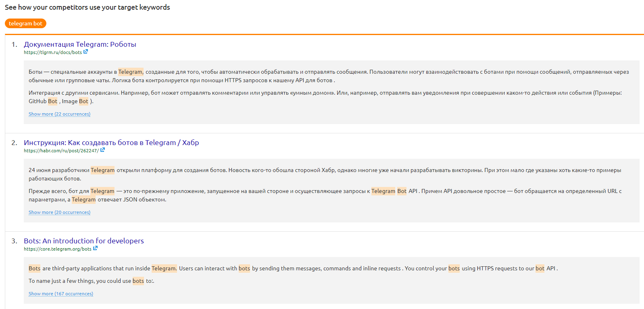Click highlighted 'bots' in 'you could use bots to:'
644x309 pixels.
pyautogui.click(x=138, y=281)
